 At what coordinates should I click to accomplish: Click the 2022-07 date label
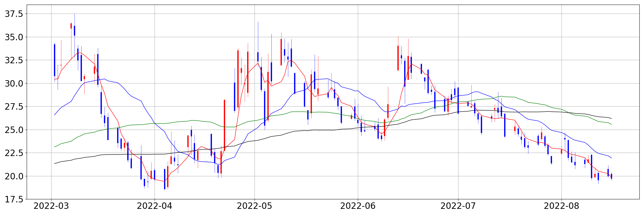(x=458, y=206)
